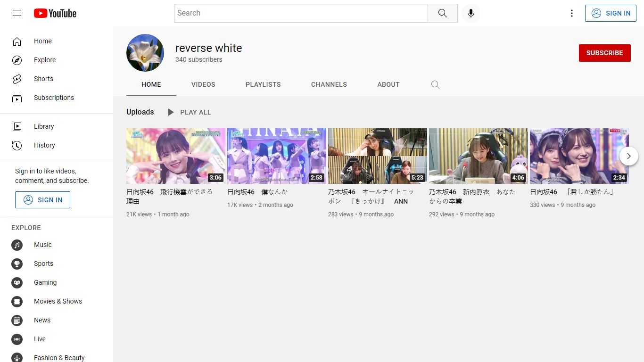Click the Subscriptions icon in the sidebar
The width and height of the screenshot is (644, 362).
17,98
